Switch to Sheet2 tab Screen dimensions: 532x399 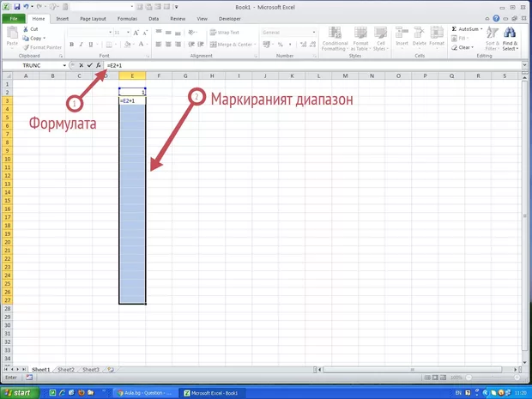[66, 370]
